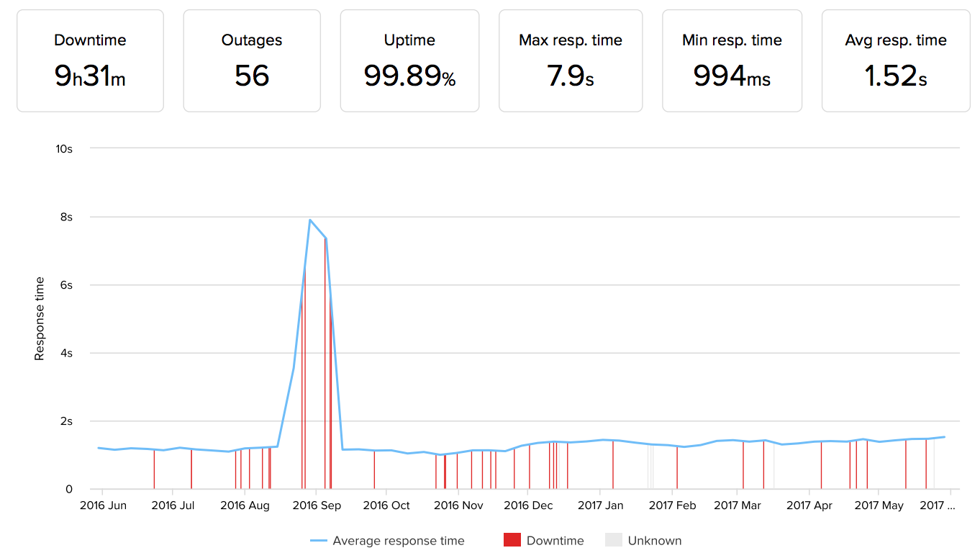Click the Outages 56 stat card
980x553 pixels.
[x=252, y=60]
